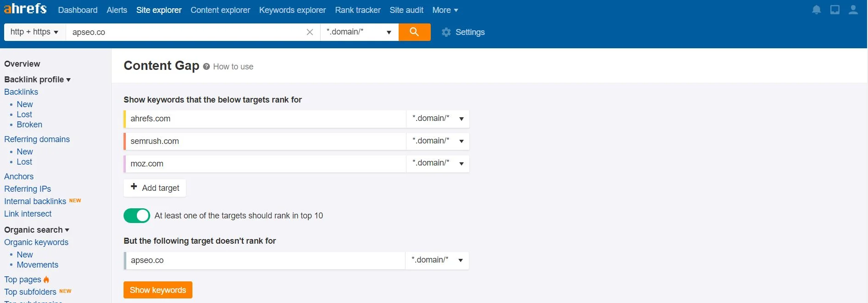
Task: Select the Site explorer tab
Action: (159, 10)
